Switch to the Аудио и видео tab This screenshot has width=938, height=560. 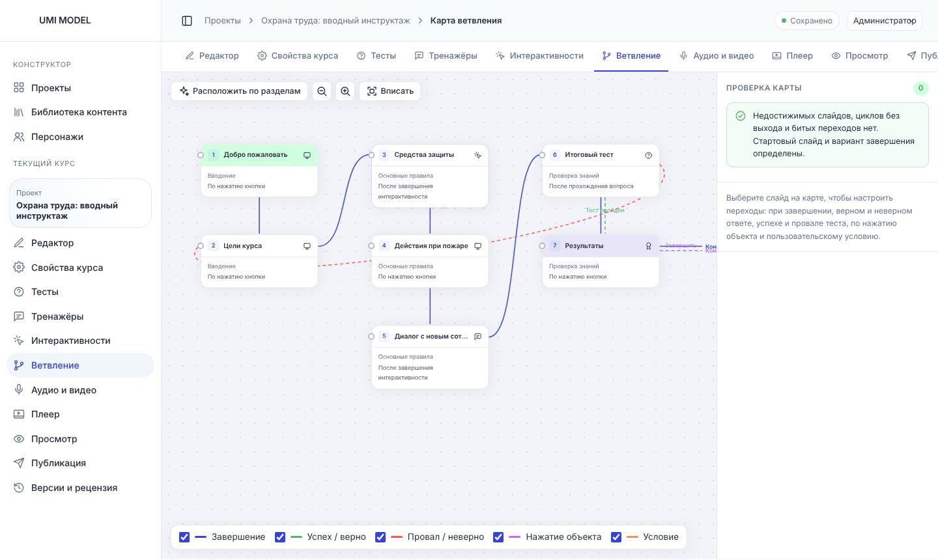click(717, 56)
